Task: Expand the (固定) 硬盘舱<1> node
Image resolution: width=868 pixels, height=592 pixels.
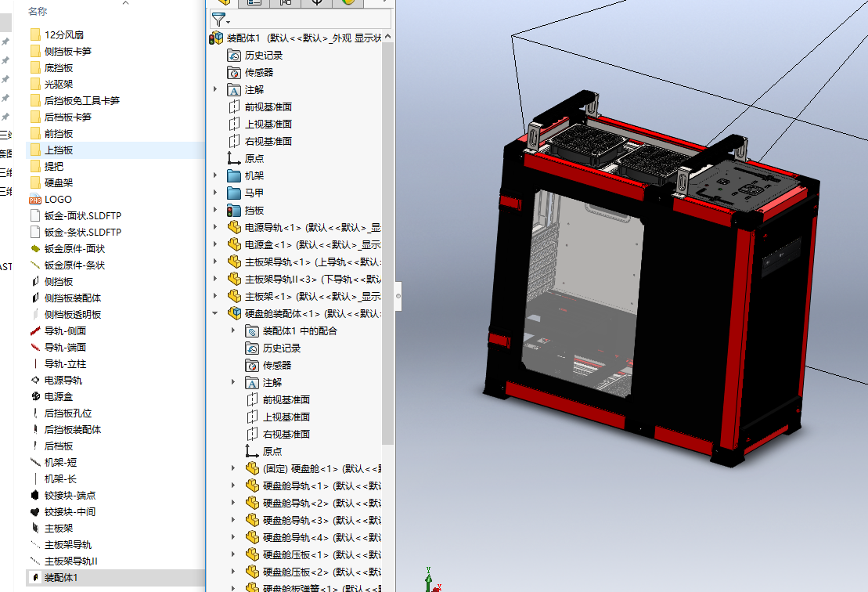Action: coord(233,468)
